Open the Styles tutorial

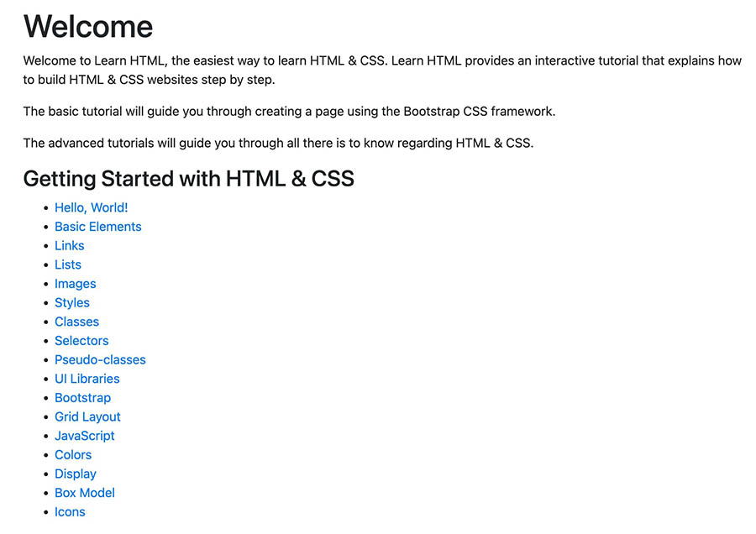(x=71, y=303)
